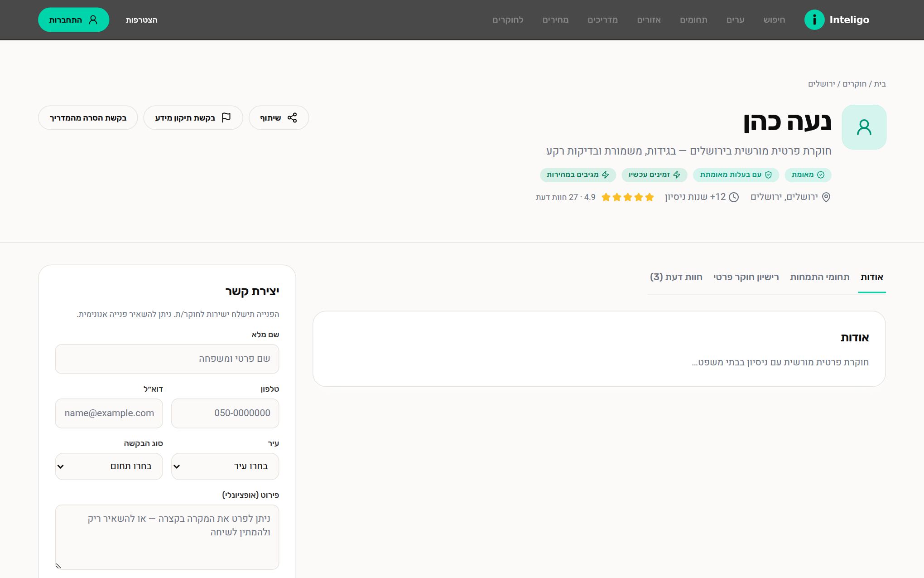Open the סוג הבקשה dropdown

coord(109,466)
